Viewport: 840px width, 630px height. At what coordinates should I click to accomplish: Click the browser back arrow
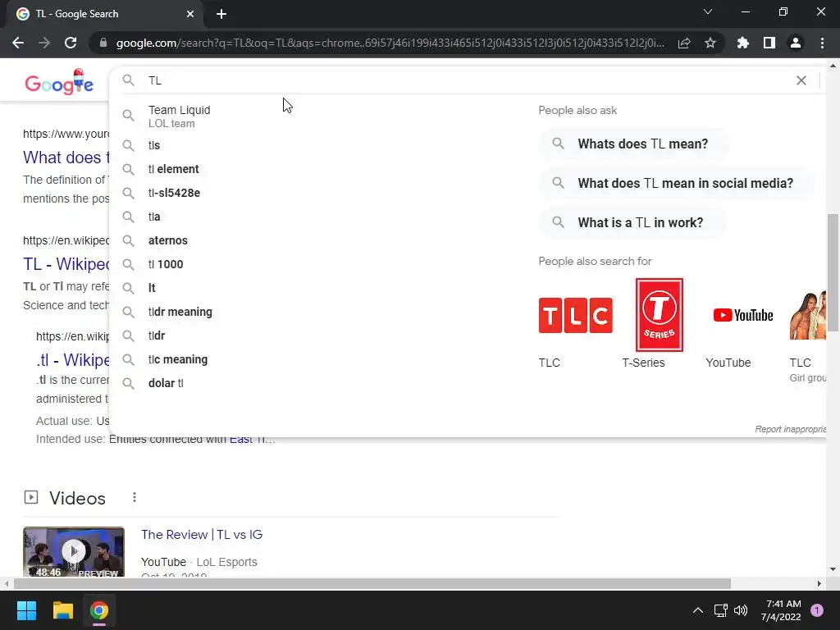(18, 43)
